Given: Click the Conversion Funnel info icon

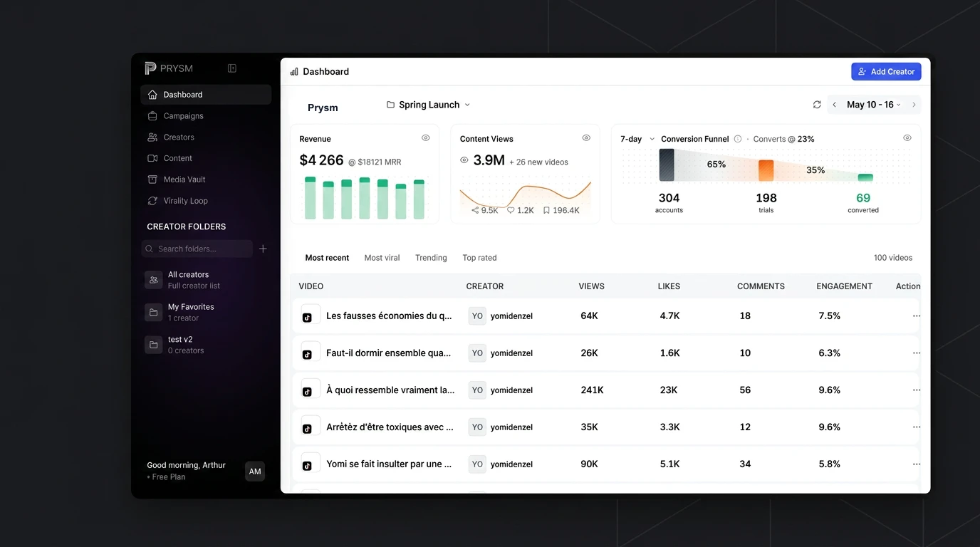Looking at the screenshot, I should click(738, 139).
